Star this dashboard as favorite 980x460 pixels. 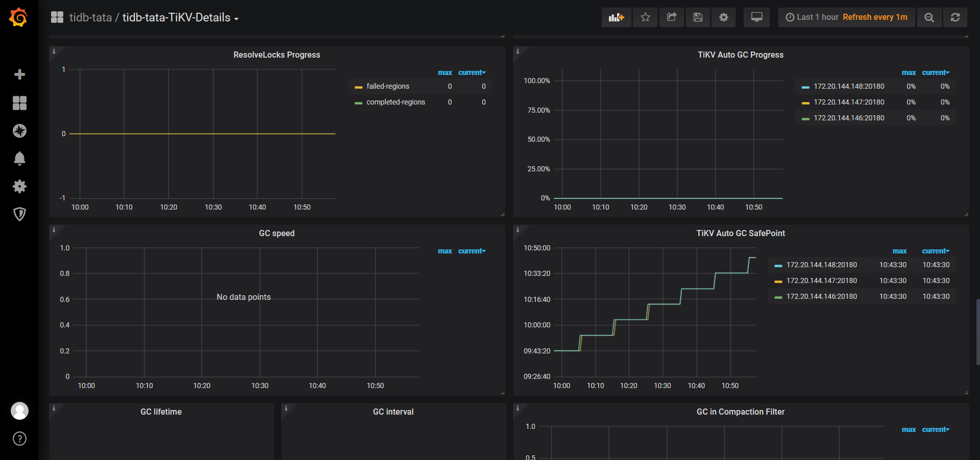click(x=645, y=17)
